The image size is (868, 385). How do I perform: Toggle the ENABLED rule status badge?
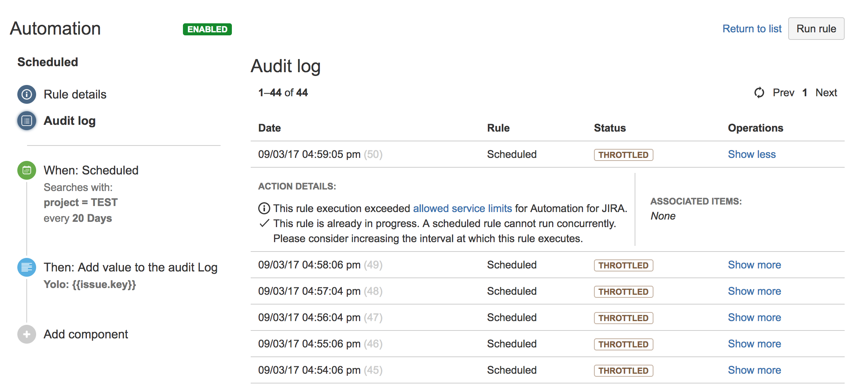pyautogui.click(x=207, y=29)
